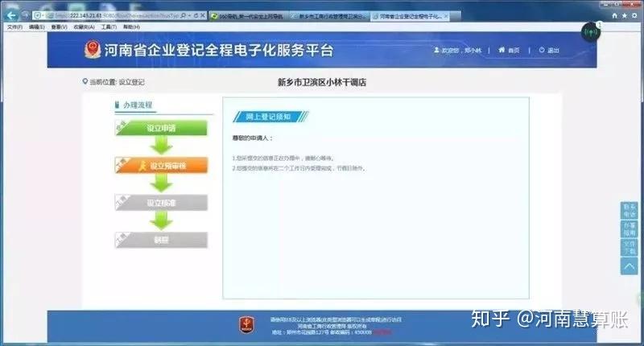Open the address bar dropdown arrow

pos(190,15)
